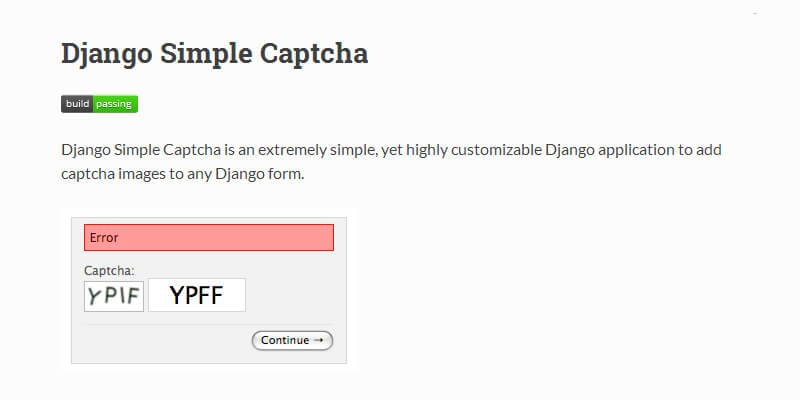Click the gray demo form background right of the input
Screen dimensions: 800x400
pos(295,295)
